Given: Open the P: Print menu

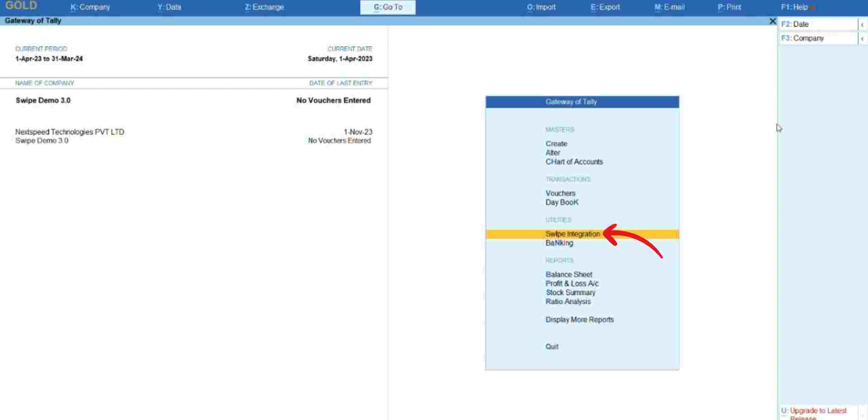Looking at the screenshot, I should point(729,7).
